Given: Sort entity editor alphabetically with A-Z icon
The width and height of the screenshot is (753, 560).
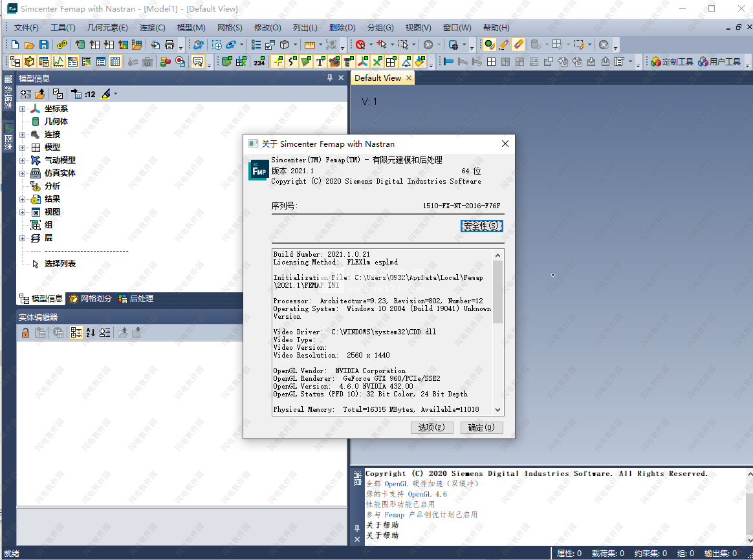Looking at the screenshot, I should (91, 332).
